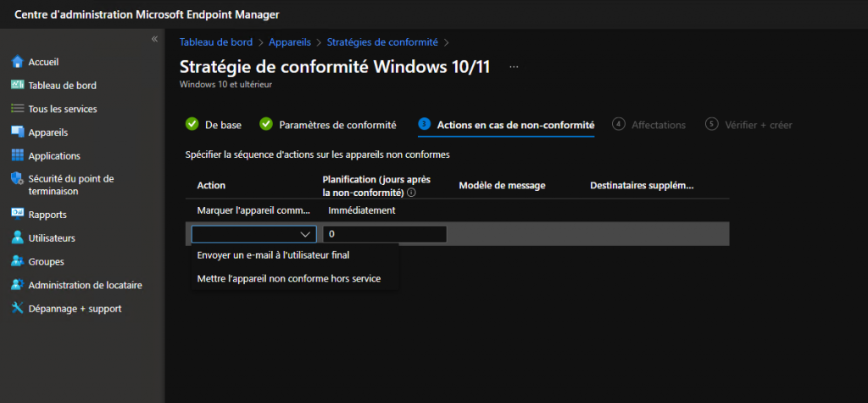Open the Stratégies de conformité breadcrumb link
The height and width of the screenshot is (403, 868).
tap(382, 42)
